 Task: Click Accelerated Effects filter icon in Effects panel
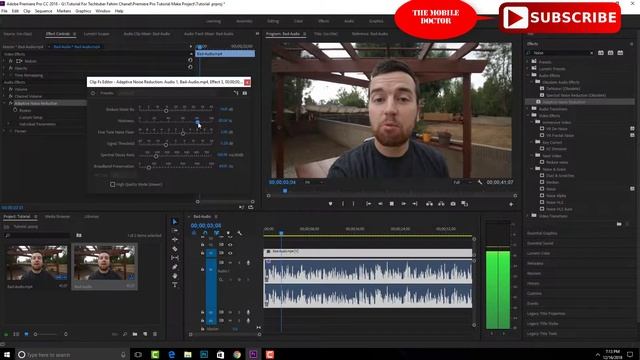tap(601, 53)
